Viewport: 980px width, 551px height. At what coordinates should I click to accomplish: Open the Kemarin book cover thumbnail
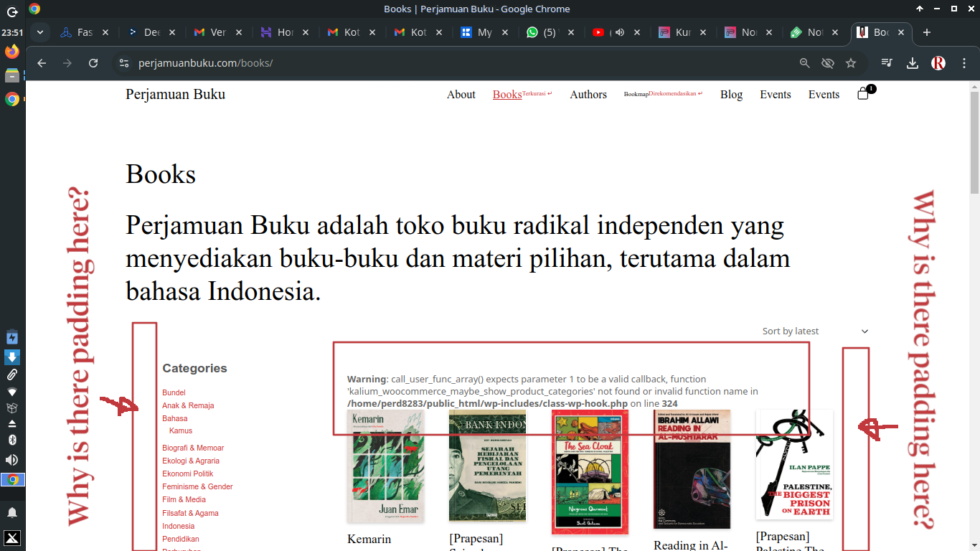tap(385, 466)
